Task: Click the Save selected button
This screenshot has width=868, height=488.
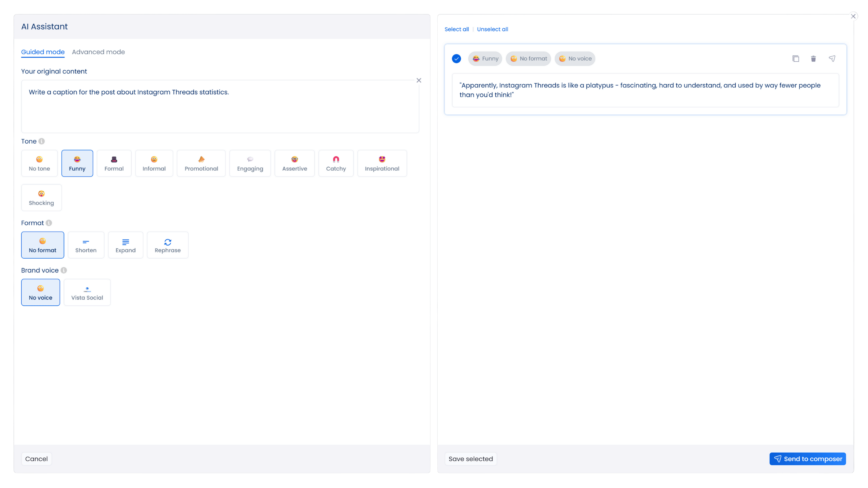Action: [471, 459]
